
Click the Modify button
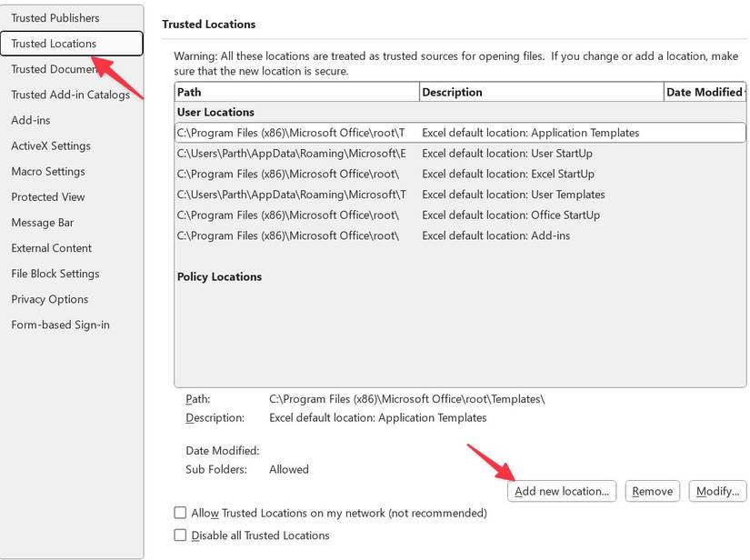pos(717,491)
